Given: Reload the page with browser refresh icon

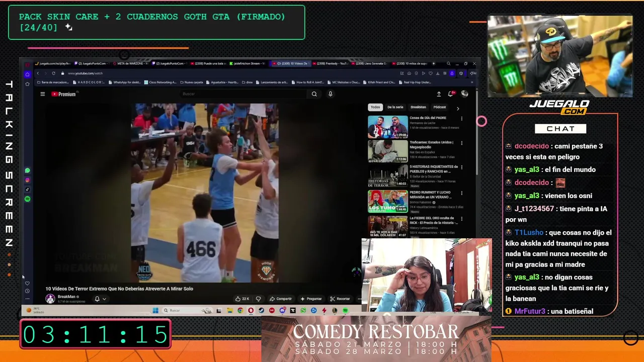Looking at the screenshot, I should (x=53, y=73).
